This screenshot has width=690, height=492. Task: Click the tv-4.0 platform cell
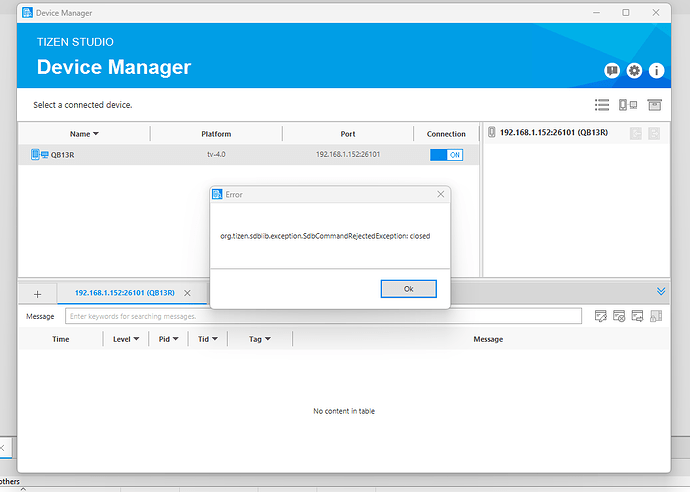(x=216, y=154)
